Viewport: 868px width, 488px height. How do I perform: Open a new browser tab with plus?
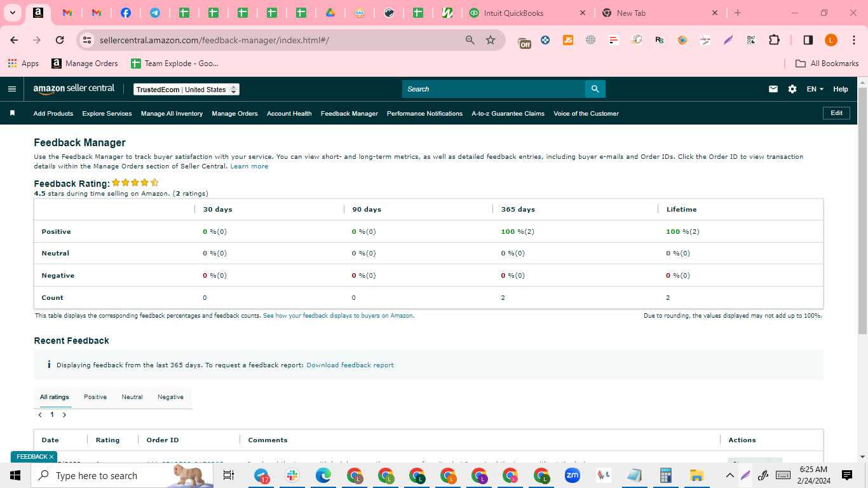[738, 13]
